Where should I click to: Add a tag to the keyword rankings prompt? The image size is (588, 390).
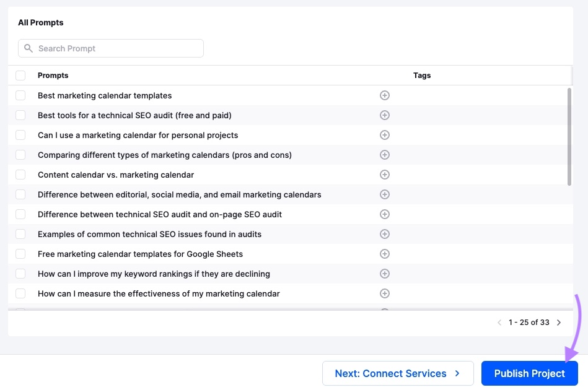pos(385,274)
